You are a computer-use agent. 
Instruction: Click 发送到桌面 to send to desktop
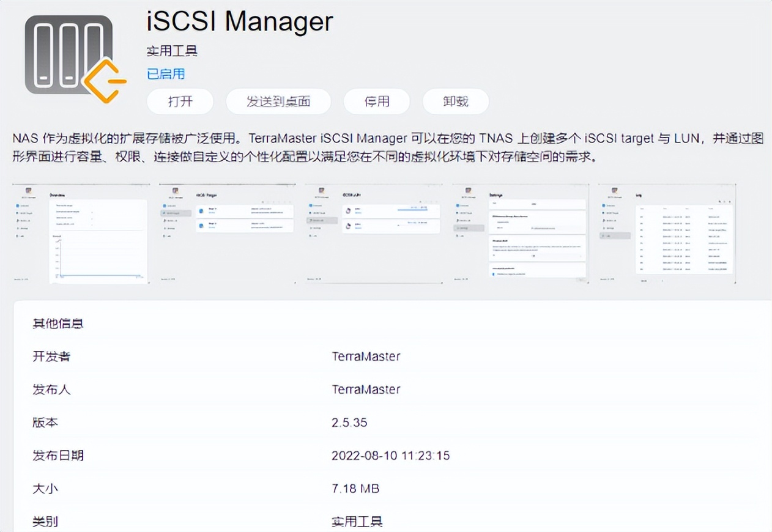click(278, 102)
